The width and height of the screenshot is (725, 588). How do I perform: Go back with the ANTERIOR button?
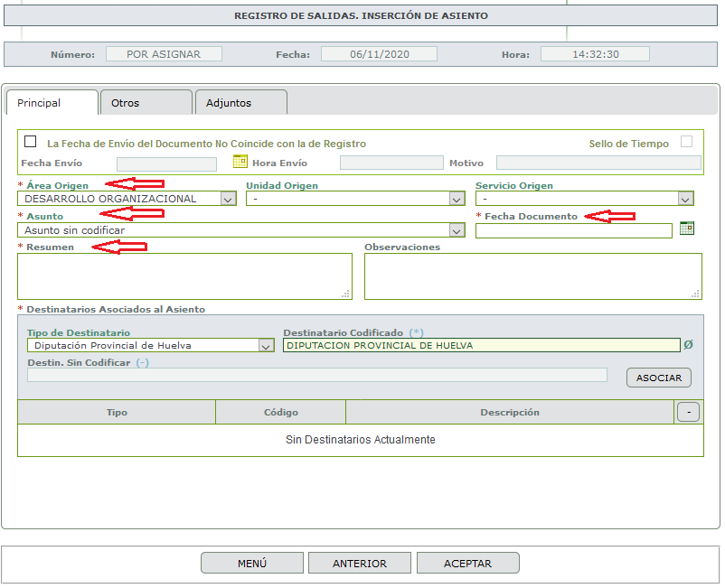(x=360, y=563)
